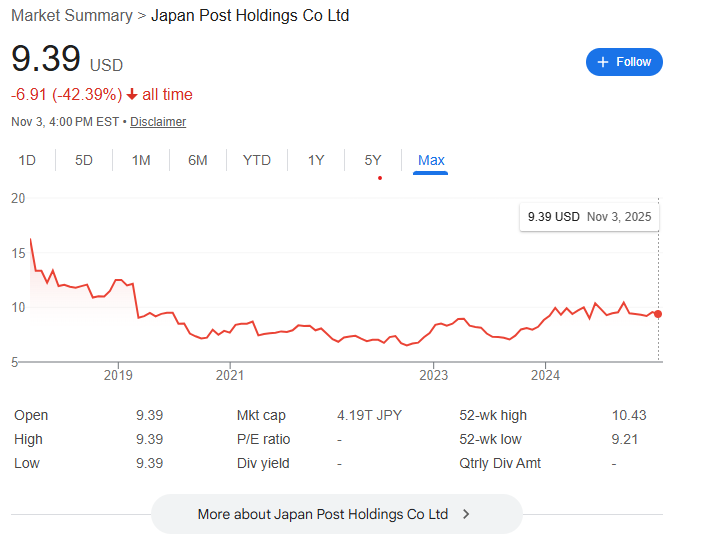Click the plus Follow button
Viewport: 710px width, 547px height.
tap(624, 62)
